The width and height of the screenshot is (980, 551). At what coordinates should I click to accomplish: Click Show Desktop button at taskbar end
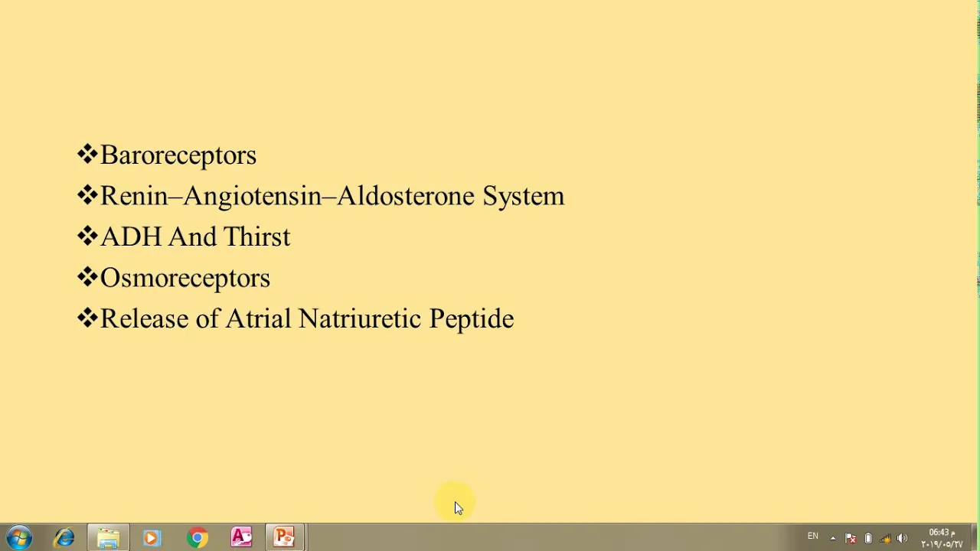coord(975,537)
